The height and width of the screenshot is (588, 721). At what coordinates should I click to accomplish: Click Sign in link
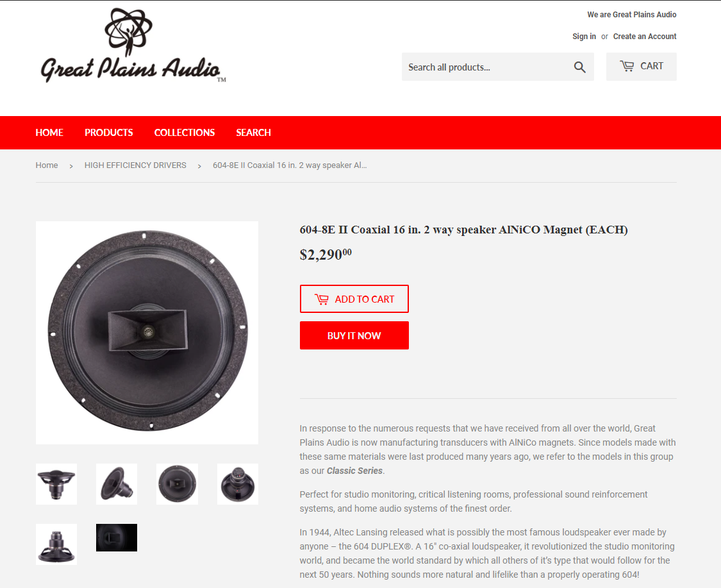[584, 37]
